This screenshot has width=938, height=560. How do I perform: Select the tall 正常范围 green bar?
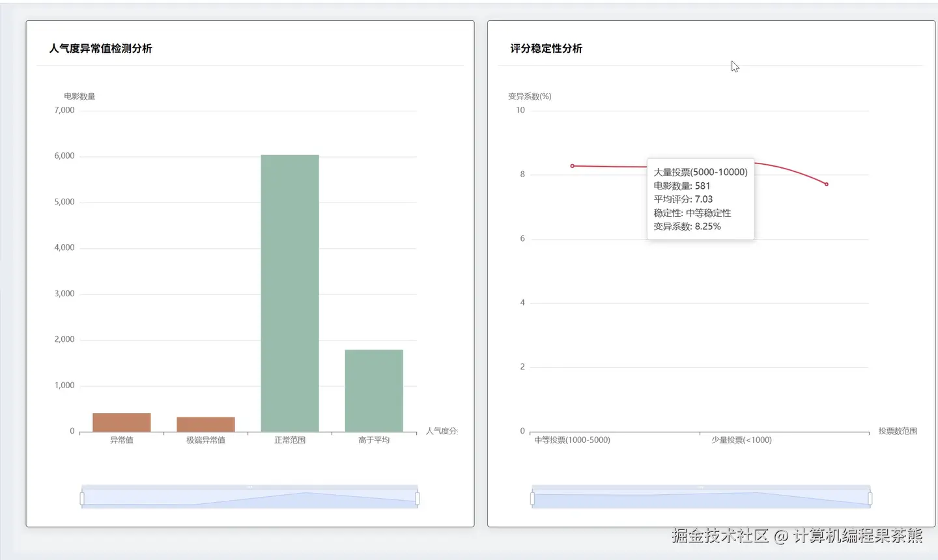pos(290,293)
